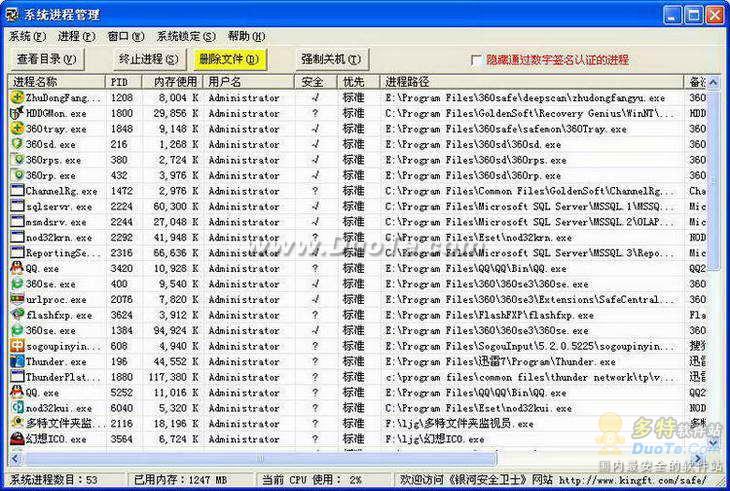
Task: Open the 帮助(H) menu
Action: (x=246, y=36)
